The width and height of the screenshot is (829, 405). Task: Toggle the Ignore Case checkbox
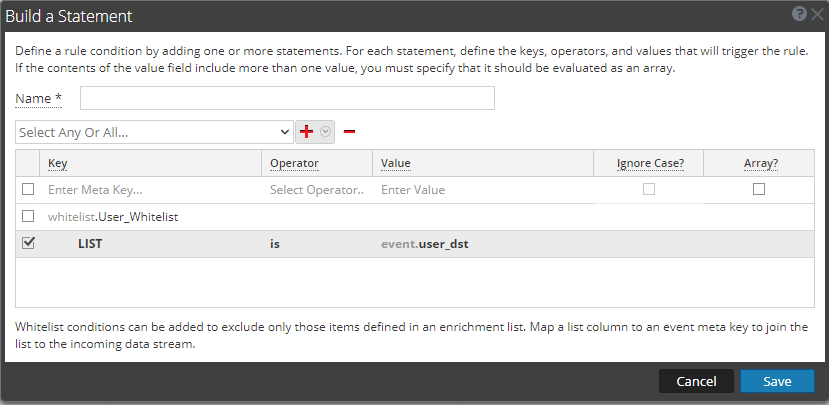[649, 189]
